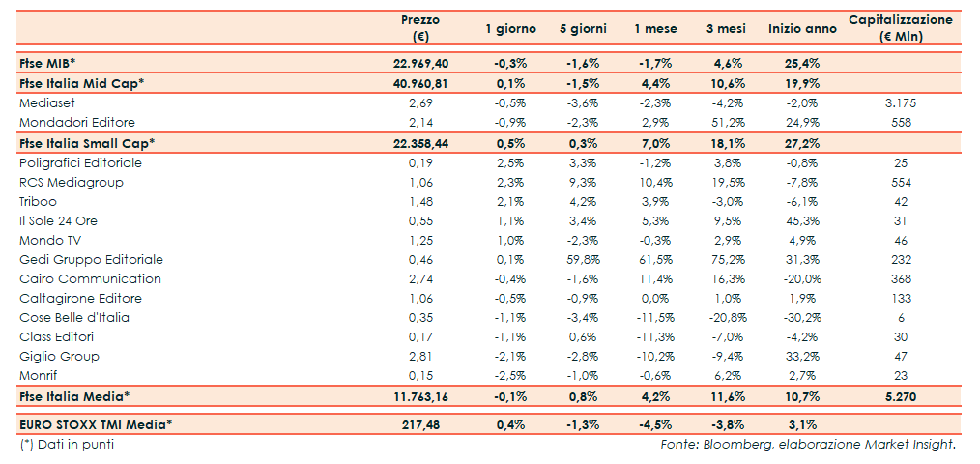Click the Mediaset row name
The image size is (980, 464).
(x=47, y=102)
